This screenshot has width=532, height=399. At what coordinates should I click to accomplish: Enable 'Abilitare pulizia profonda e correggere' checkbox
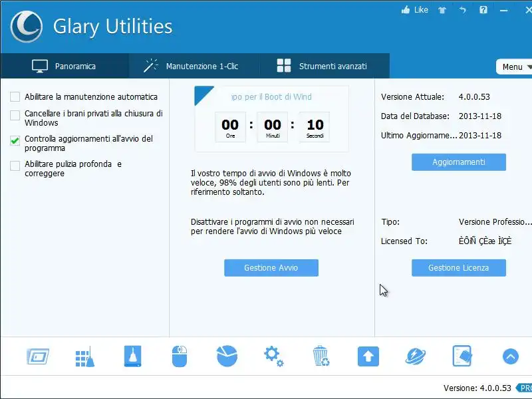click(x=15, y=166)
